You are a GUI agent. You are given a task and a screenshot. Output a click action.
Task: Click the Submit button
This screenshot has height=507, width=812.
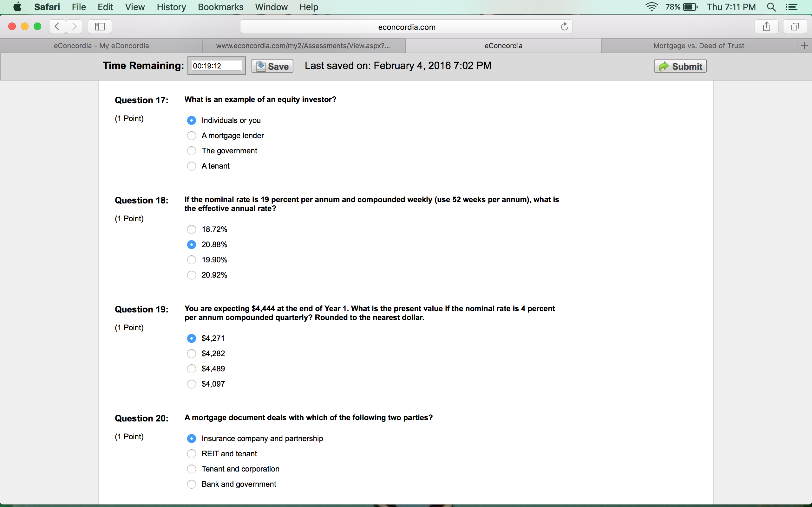coord(680,66)
